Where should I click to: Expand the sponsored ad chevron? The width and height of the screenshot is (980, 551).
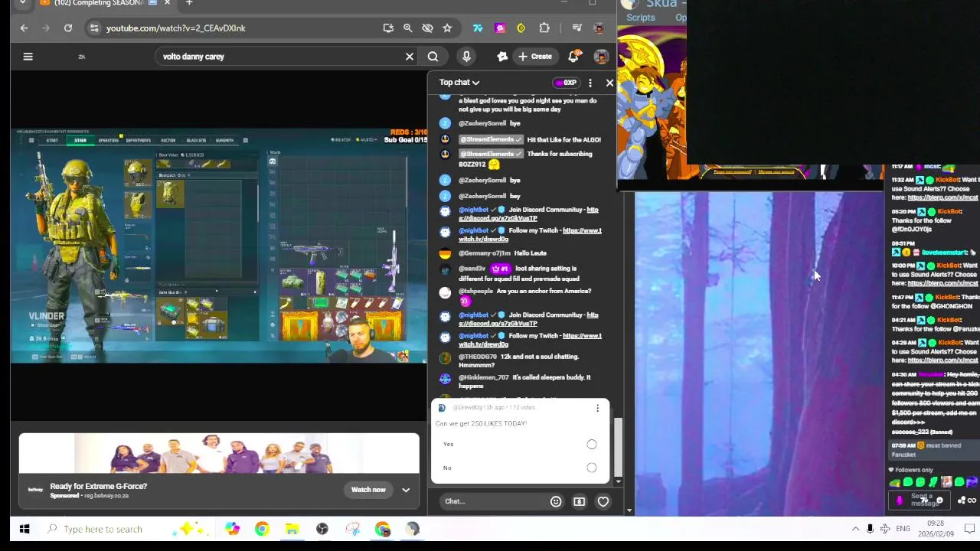click(x=406, y=491)
